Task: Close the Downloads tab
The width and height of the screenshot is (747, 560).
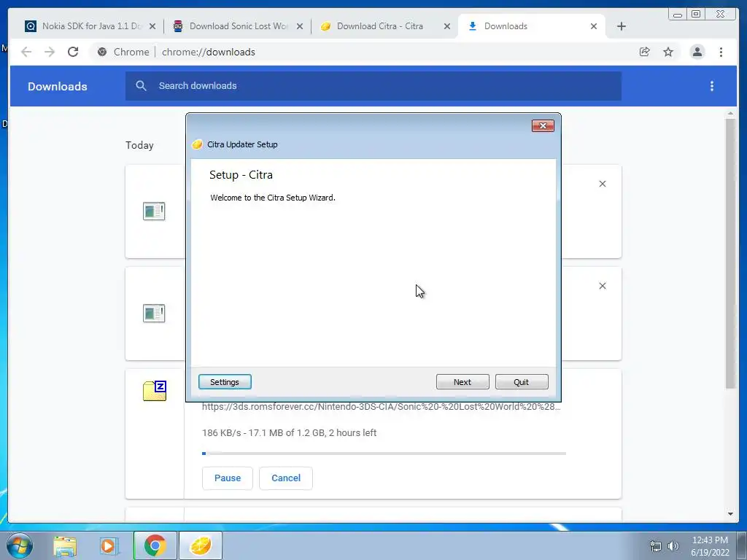Action: tap(594, 27)
